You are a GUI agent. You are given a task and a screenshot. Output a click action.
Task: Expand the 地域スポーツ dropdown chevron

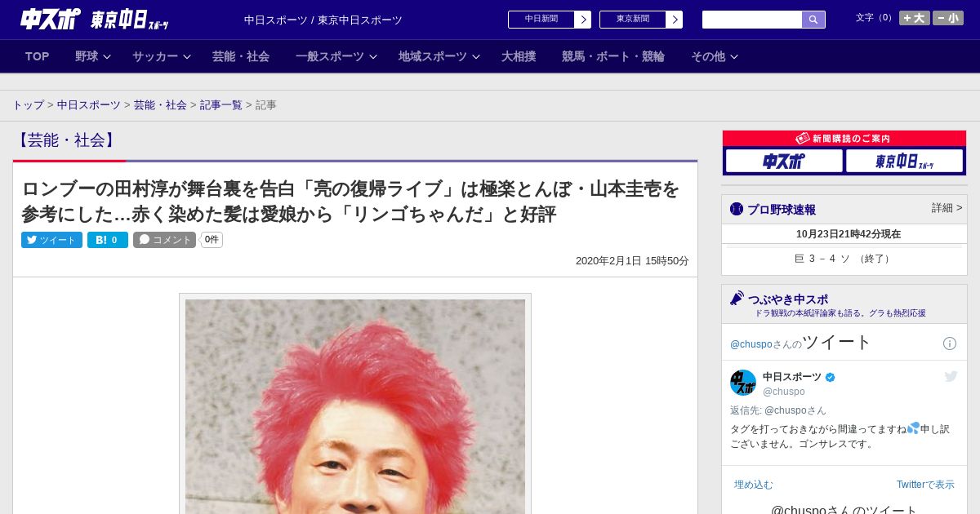click(x=476, y=57)
